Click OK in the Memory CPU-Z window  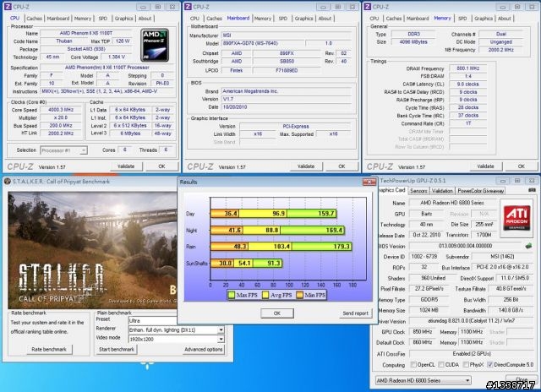[x=522, y=166]
